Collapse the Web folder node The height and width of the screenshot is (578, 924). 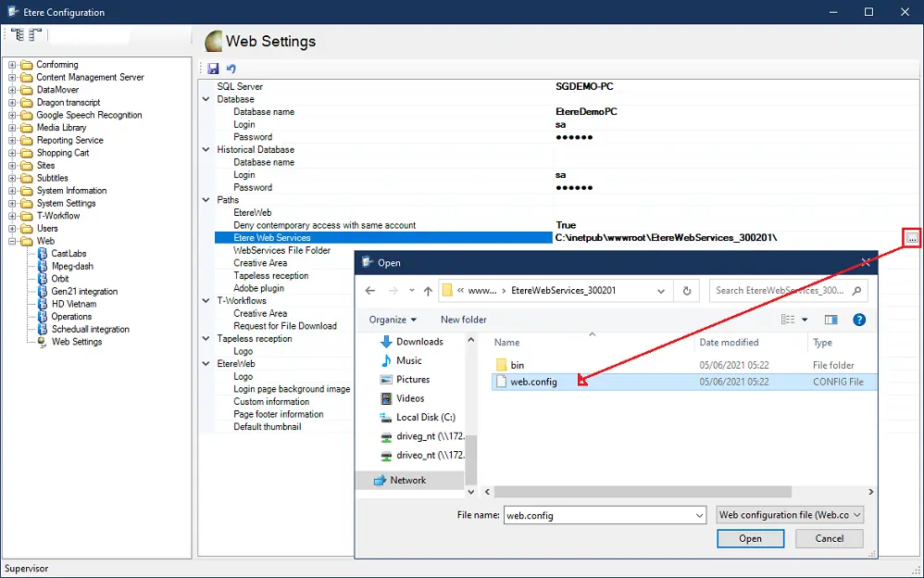click(x=12, y=241)
